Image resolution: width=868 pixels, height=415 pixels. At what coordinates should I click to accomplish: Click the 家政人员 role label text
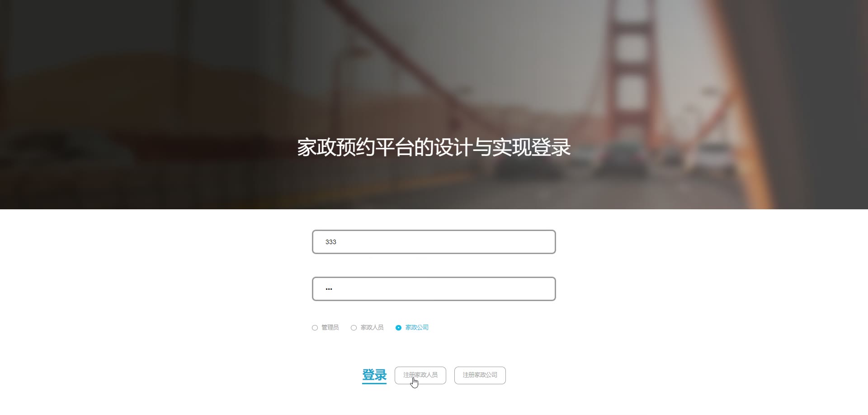(x=372, y=327)
